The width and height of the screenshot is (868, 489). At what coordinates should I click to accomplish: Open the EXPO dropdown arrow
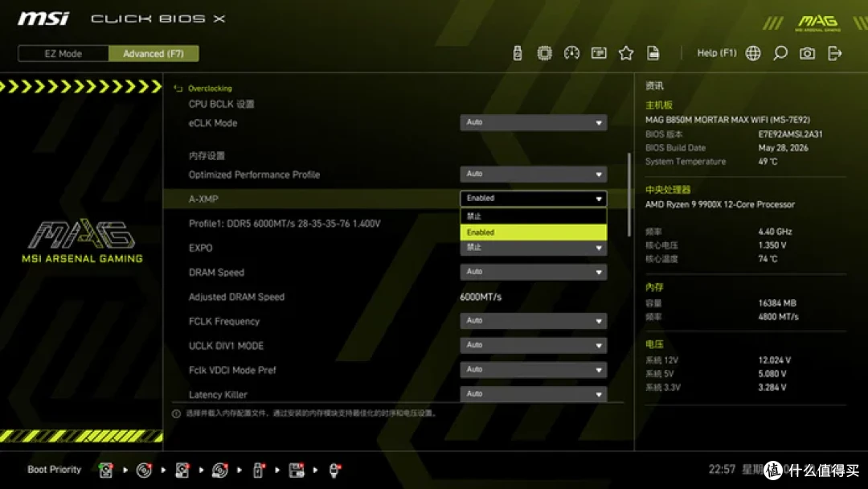(599, 248)
